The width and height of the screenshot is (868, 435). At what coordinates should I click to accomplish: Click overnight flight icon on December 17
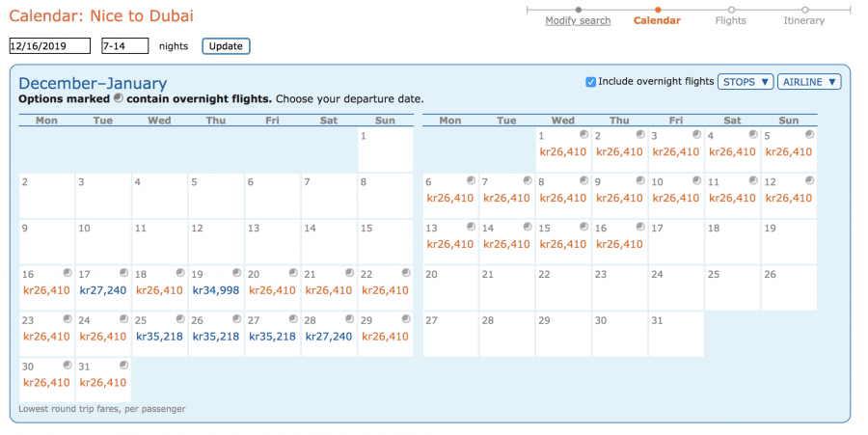point(124,273)
